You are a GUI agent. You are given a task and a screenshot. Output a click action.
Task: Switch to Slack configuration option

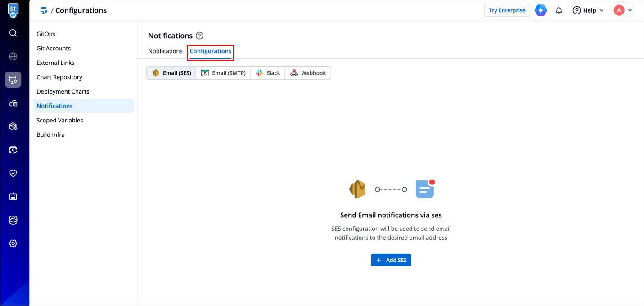tap(268, 73)
